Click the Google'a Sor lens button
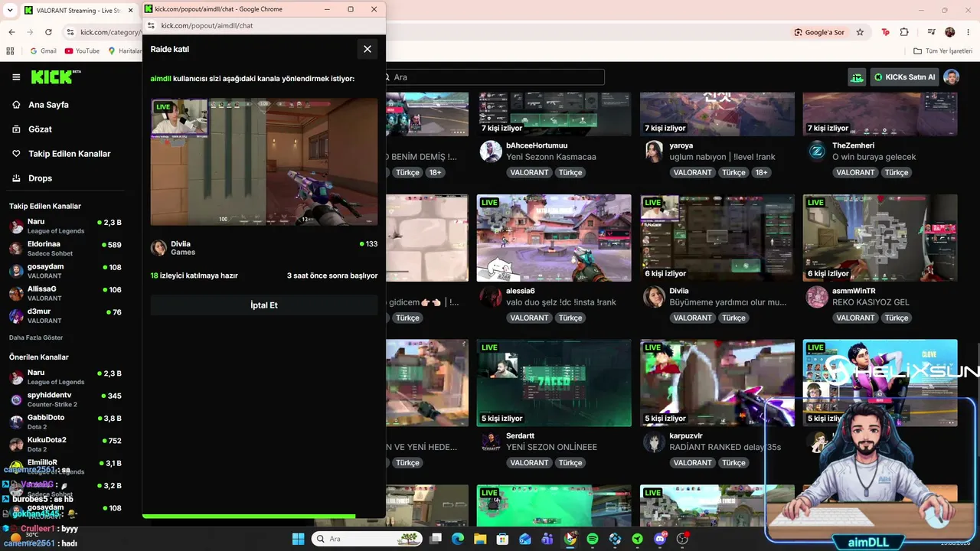Viewport: 980px width, 551px height. (x=819, y=32)
